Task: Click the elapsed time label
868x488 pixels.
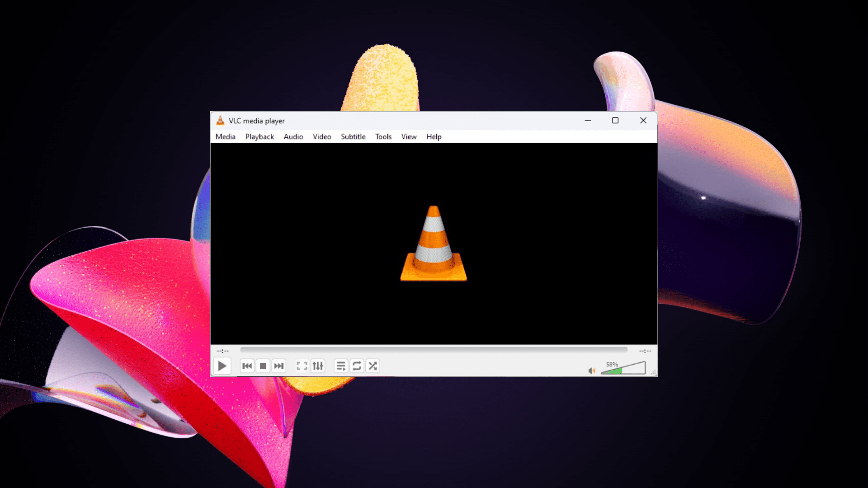Action: click(223, 351)
